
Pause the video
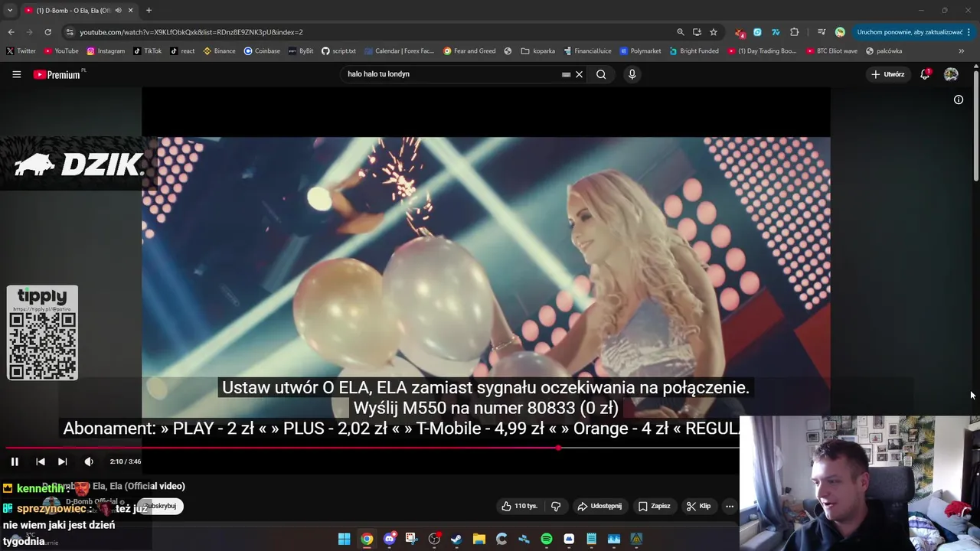click(x=15, y=461)
